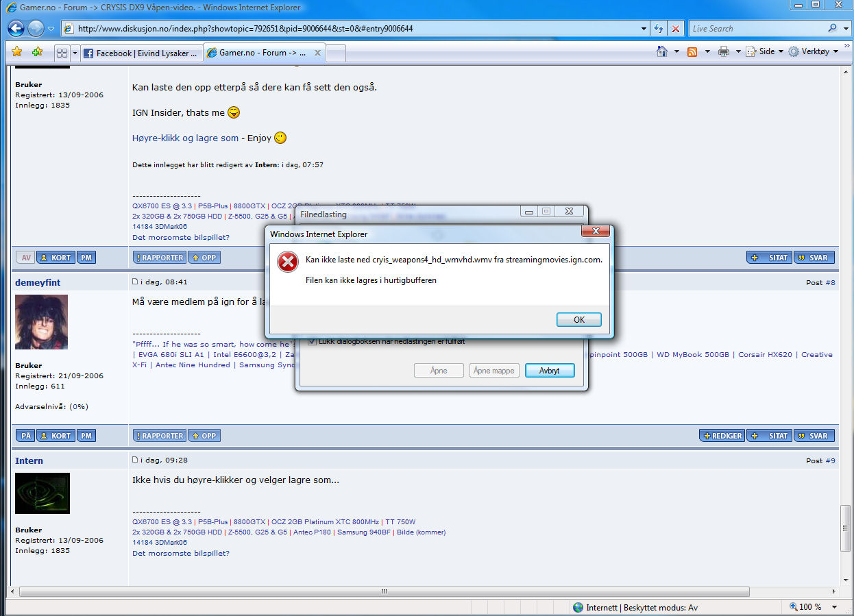Click demeyfint's avatar picture
The height and width of the screenshot is (616, 854).
pos(41,322)
